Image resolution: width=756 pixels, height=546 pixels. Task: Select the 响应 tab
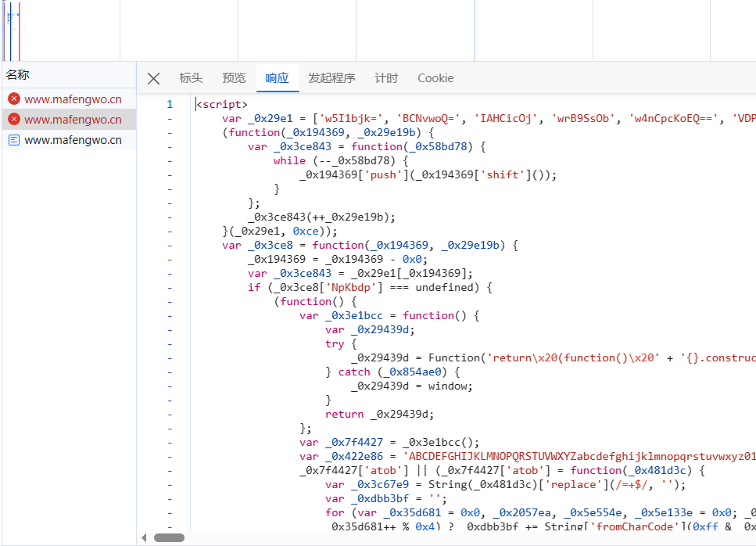tap(278, 78)
